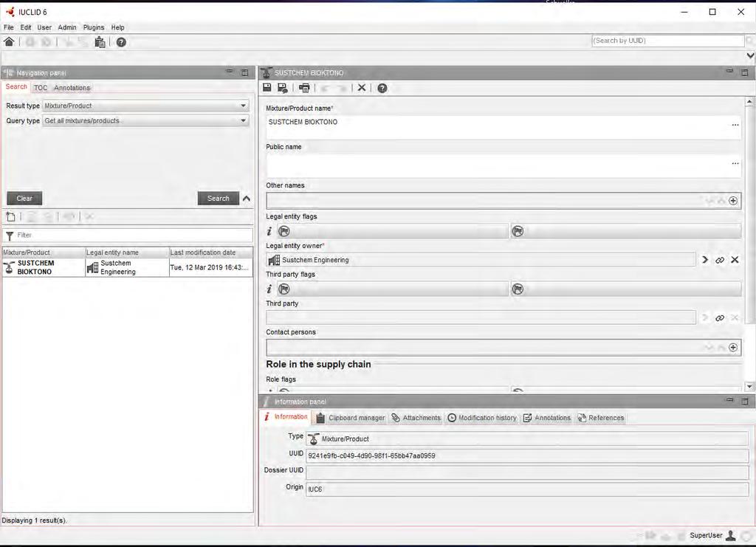Switch to the Annotations tab in Navigation panel

tap(72, 88)
